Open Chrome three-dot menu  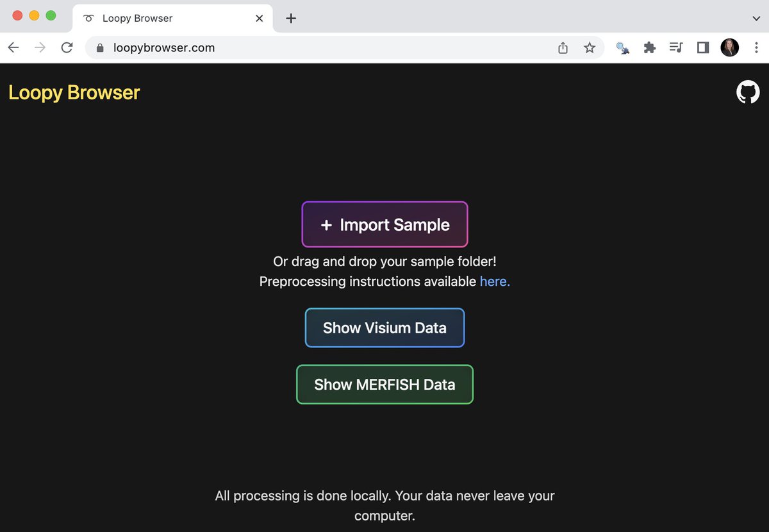pyautogui.click(x=756, y=47)
